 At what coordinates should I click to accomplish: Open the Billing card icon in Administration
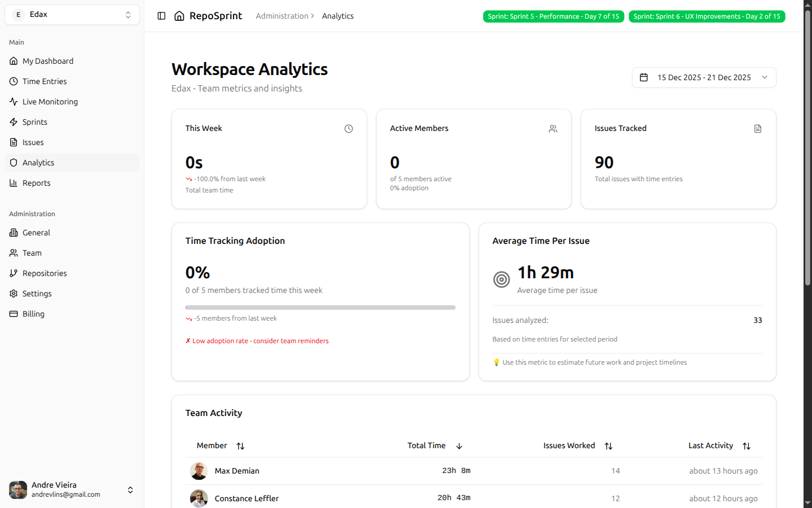[x=14, y=314]
